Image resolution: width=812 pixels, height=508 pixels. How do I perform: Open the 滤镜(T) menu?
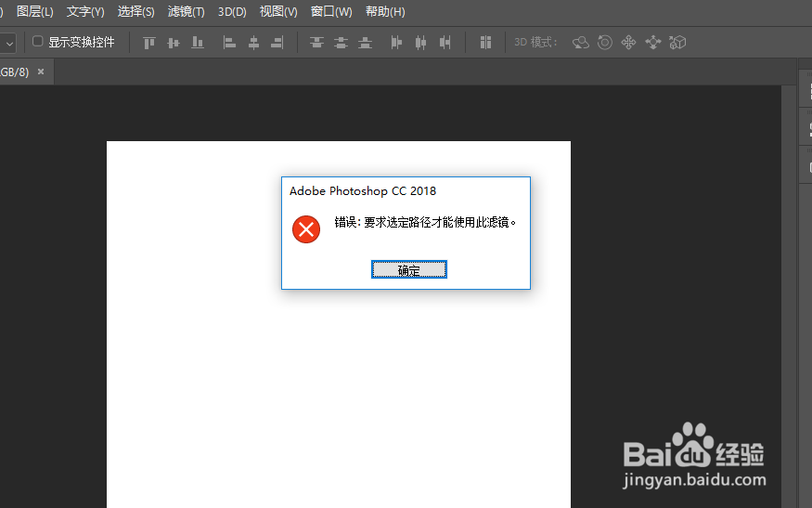186,11
